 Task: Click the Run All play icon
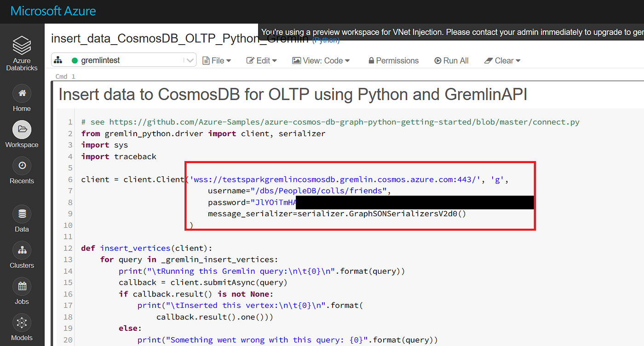pos(438,60)
